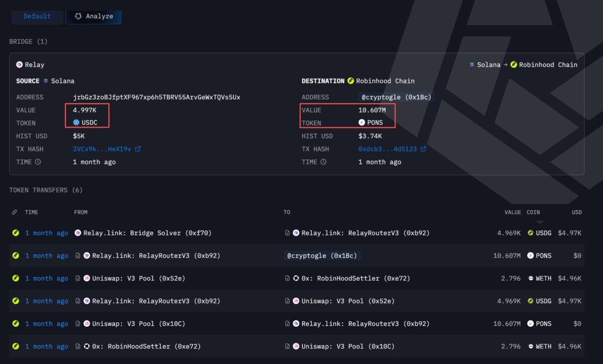This screenshot has width=603, height=364.
Task: Open external link icon beside 0xdcb3...4d5123 hash
Action: (424, 149)
